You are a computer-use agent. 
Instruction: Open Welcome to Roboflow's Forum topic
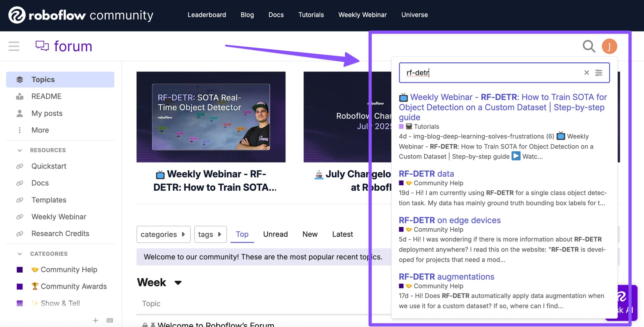pos(216,325)
